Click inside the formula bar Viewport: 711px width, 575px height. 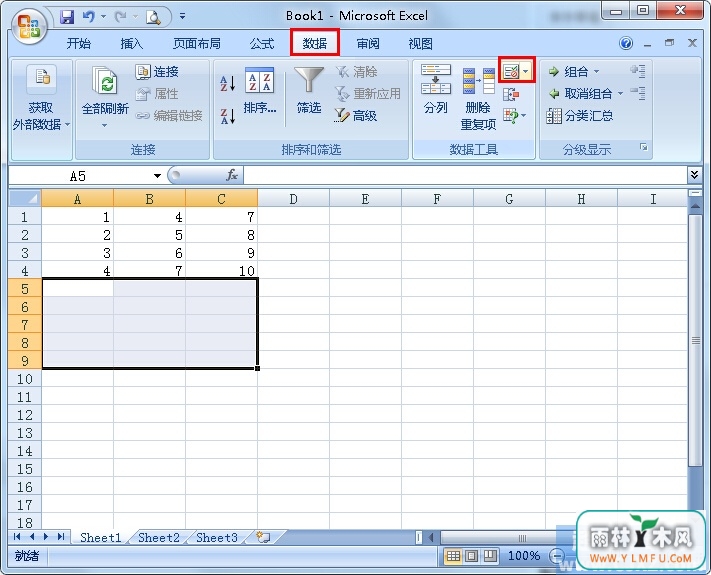click(x=465, y=175)
